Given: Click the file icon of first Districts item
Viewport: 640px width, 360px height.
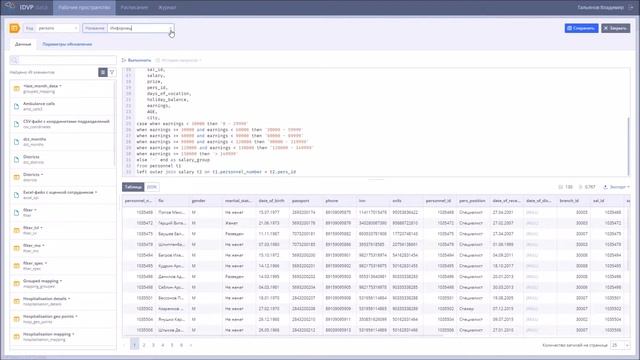Looking at the screenshot, I should 17,159.
